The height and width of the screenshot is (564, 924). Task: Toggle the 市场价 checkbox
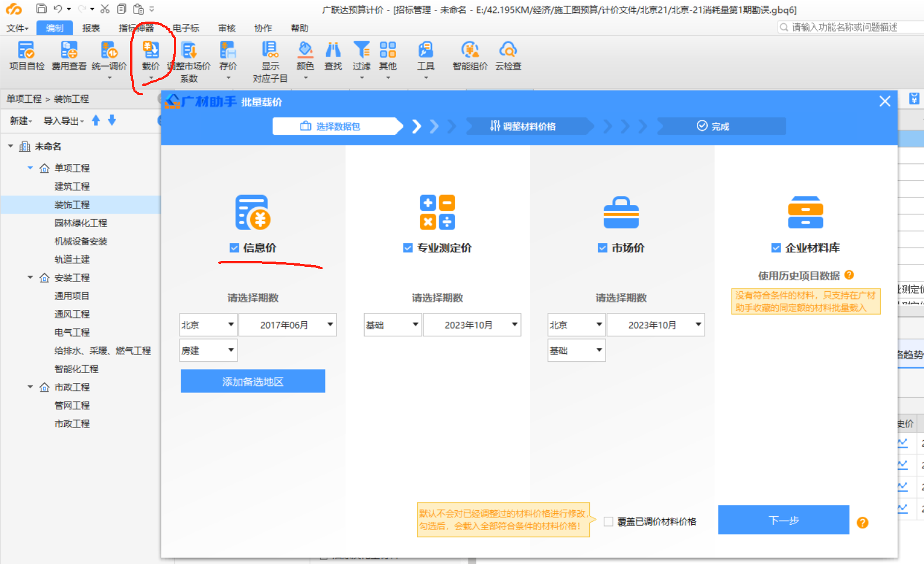603,248
